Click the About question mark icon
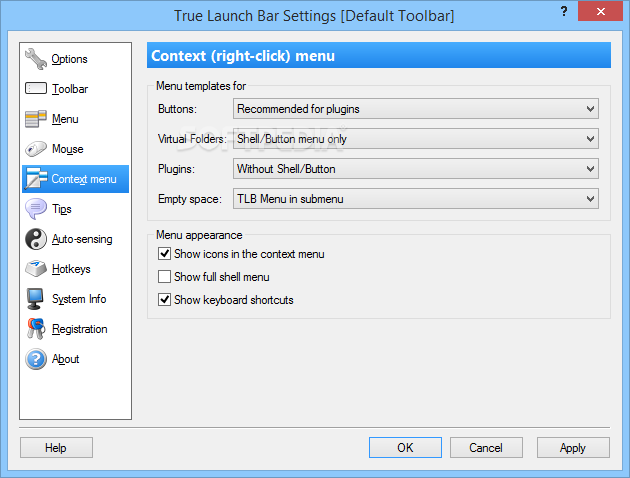Viewport: 630px width, 478px height. pos(36,359)
